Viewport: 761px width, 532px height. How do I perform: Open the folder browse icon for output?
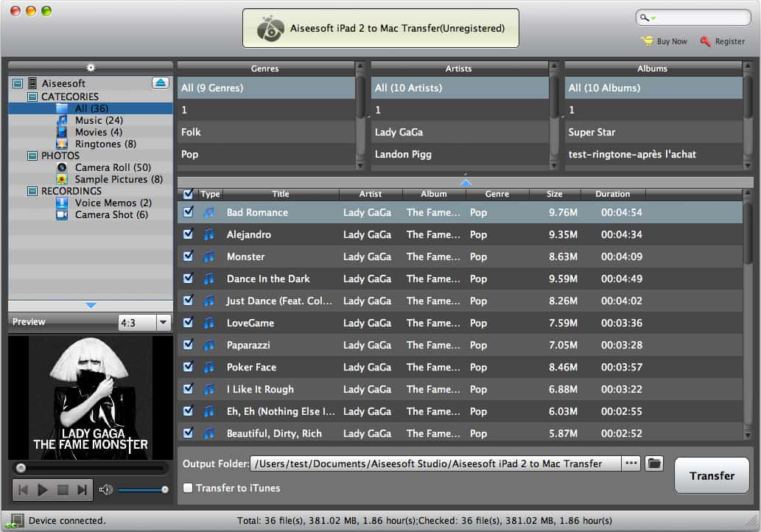653,463
